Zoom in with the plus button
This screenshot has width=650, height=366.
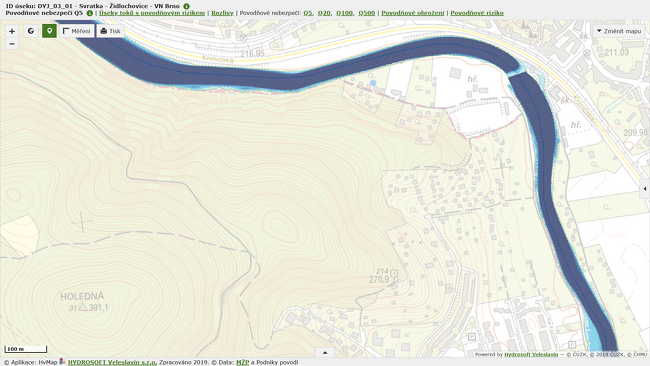12,31
